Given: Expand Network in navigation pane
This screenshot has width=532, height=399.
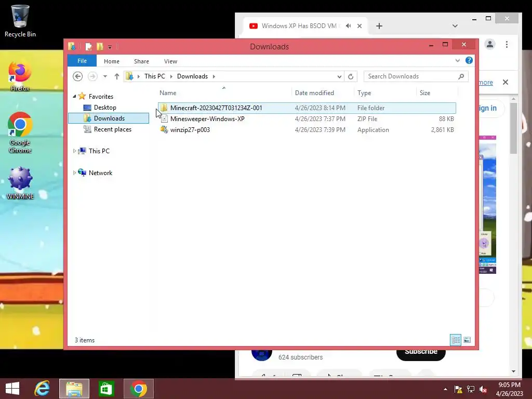Looking at the screenshot, I should (x=74, y=172).
